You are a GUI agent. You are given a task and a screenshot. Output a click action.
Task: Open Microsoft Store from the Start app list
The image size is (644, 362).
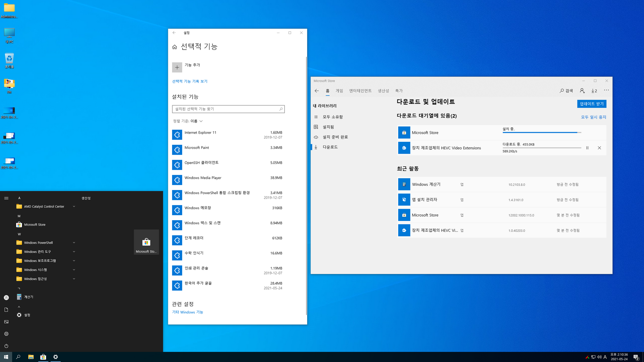[x=46, y=225]
